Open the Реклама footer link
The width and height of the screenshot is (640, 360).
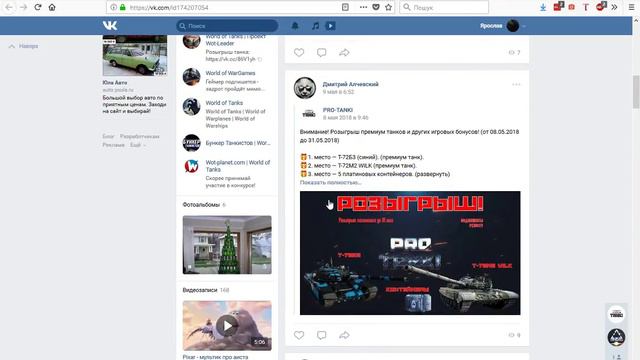click(x=113, y=145)
